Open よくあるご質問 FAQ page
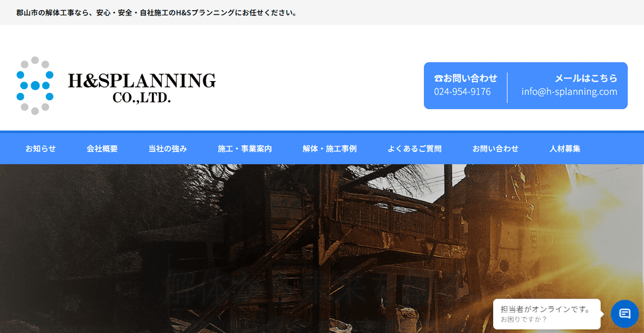 [x=415, y=148]
